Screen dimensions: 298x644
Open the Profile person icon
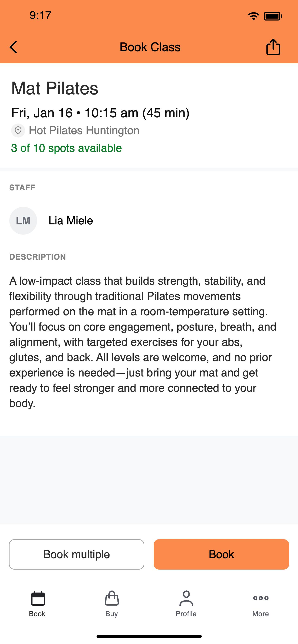186,598
